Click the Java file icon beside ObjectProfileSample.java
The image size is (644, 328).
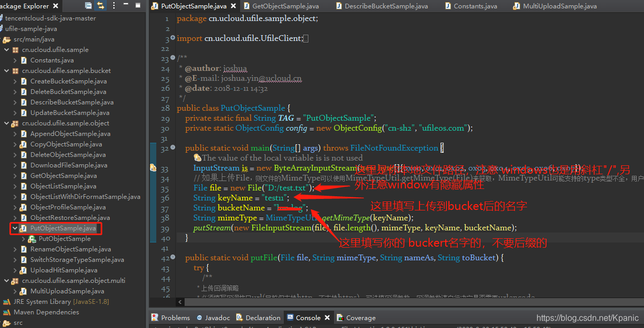[x=24, y=207]
